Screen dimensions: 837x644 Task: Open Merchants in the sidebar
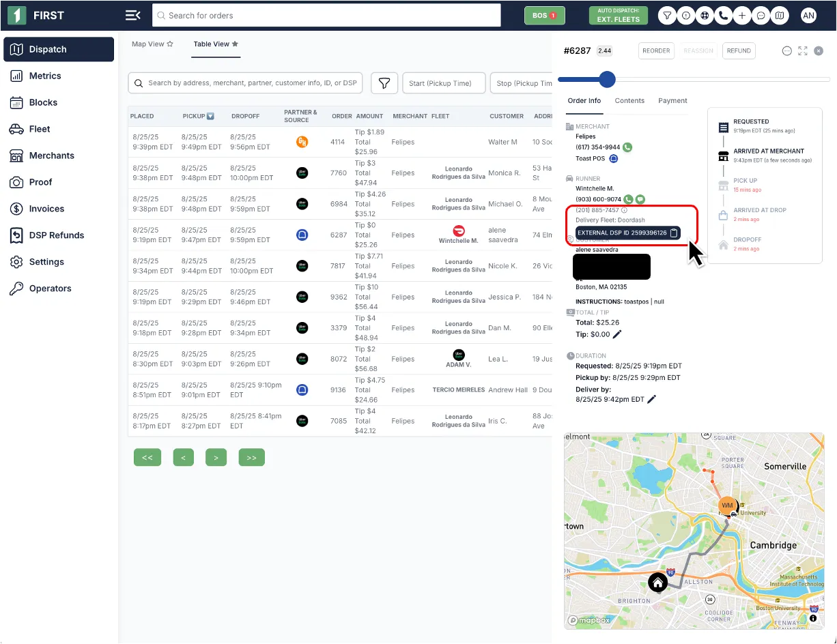coord(52,156)
